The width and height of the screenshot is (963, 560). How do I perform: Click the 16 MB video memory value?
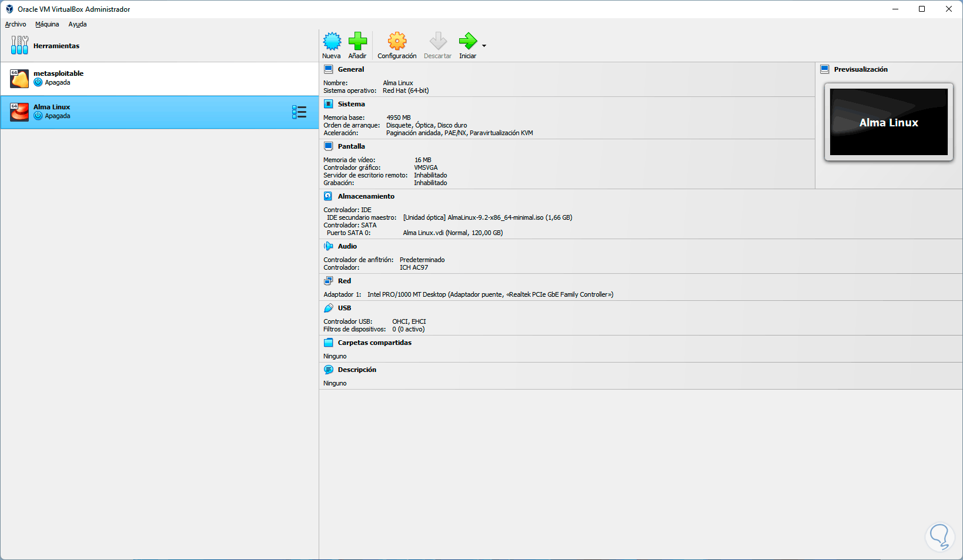[423, 160]
